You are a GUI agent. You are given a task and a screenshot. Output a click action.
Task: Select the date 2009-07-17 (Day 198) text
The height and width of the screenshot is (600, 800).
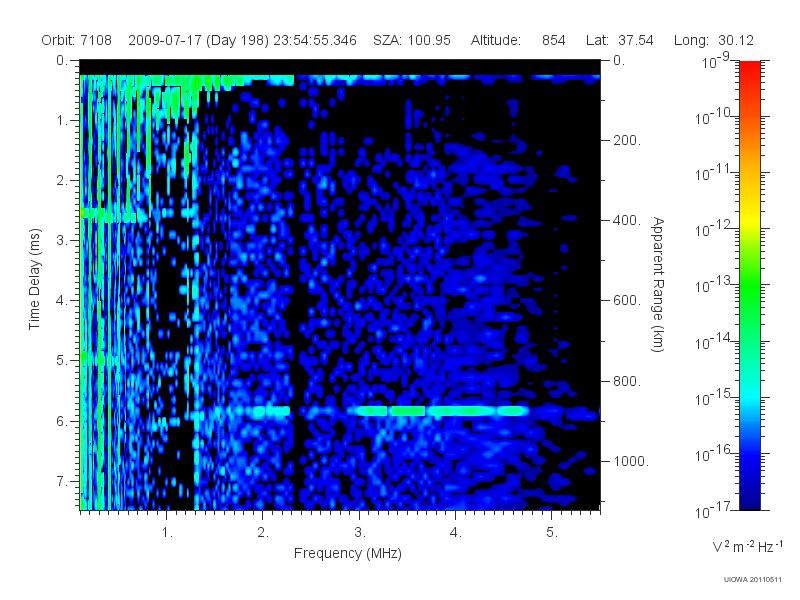[x=198, y=40]
